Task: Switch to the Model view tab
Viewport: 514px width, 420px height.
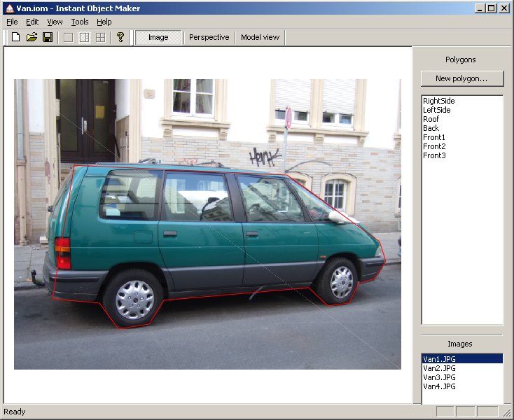Action: (x=261, y=37)
